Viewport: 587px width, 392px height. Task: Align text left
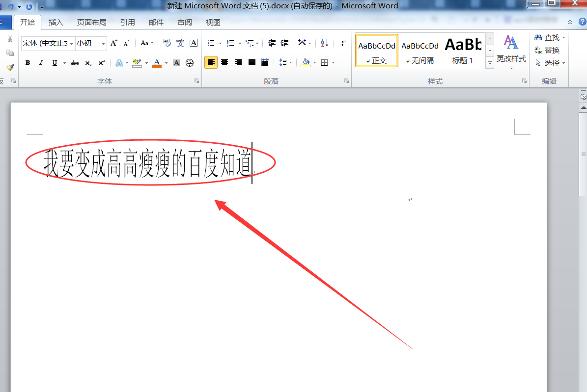(x=211, y=62)
